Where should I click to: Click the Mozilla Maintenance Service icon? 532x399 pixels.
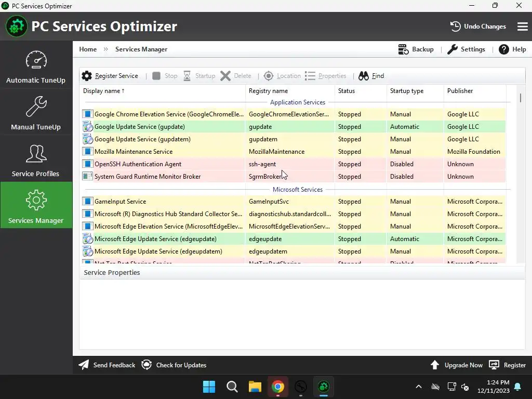[87, 151]
